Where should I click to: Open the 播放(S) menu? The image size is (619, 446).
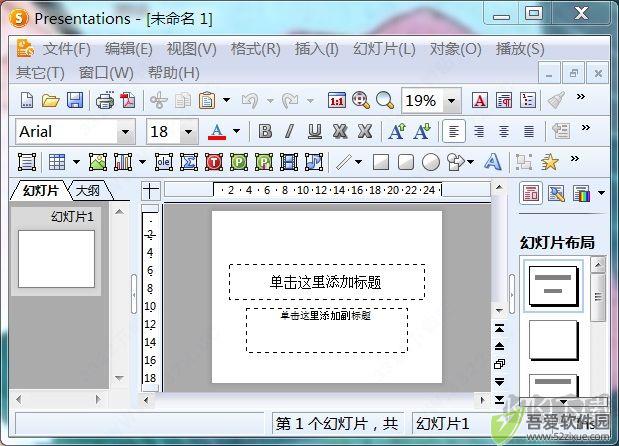pos(520,49)
